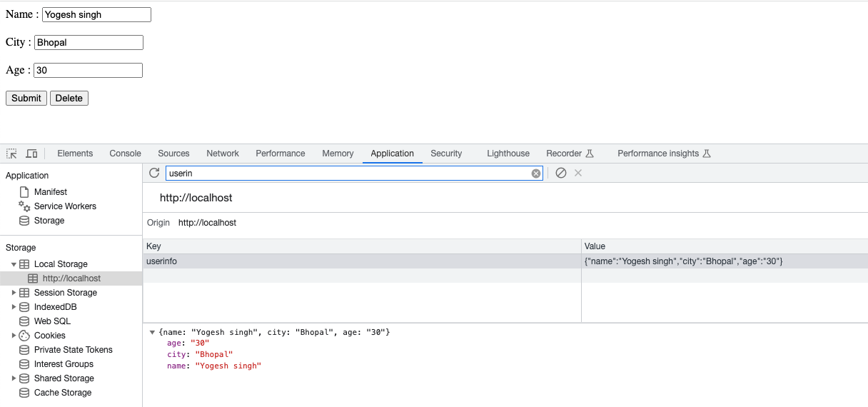Select the Application tab

point(392,154)
